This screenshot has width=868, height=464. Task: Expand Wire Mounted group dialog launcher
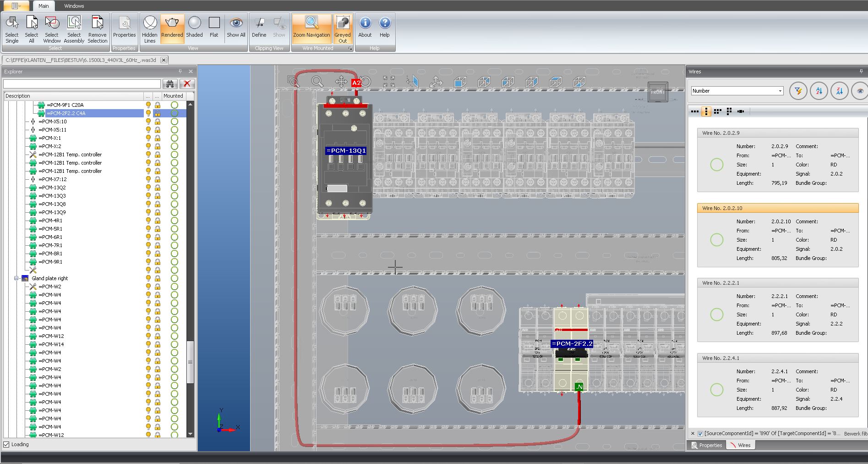point(350,48)
